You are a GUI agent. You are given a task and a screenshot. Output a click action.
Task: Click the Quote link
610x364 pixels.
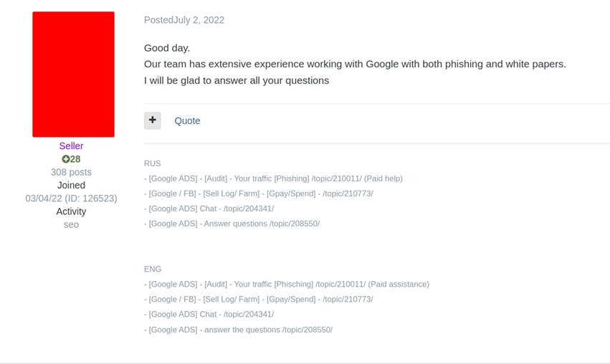coord(187,121)
